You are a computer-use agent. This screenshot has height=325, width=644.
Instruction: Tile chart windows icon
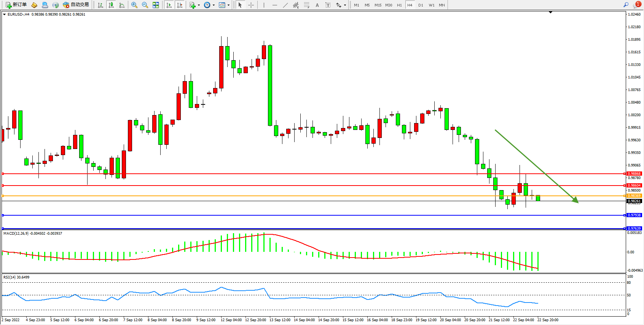(156, 5)
